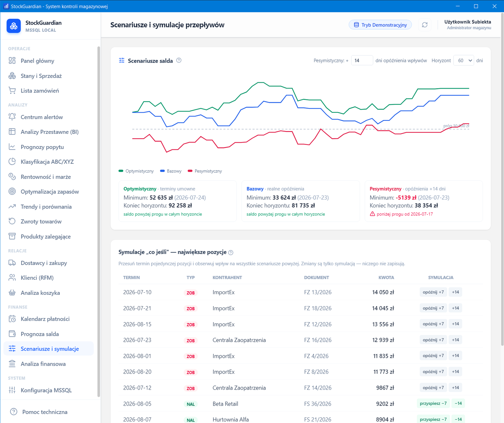Click the Stany i Sprzedaż boxes icon
The image size is (504, 423).
click(12, 76)
